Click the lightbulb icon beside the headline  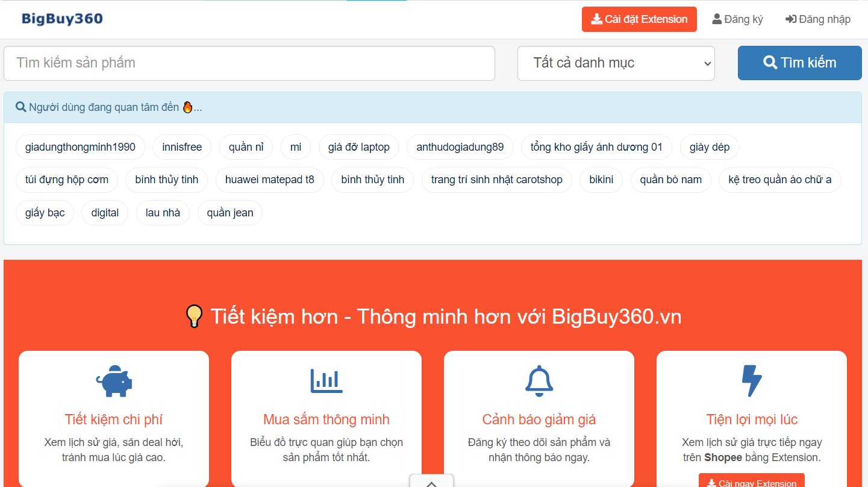193,316
